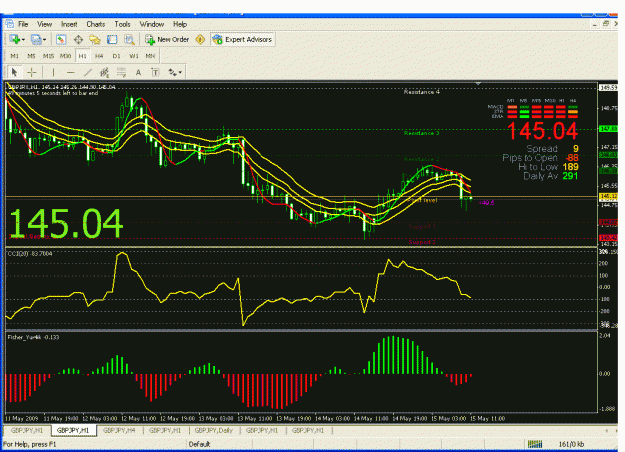Image resolution: width=625 pixels, height=452 pixels.
Task: Switch timeframe to M30
Action: click(x=65, y=56)
